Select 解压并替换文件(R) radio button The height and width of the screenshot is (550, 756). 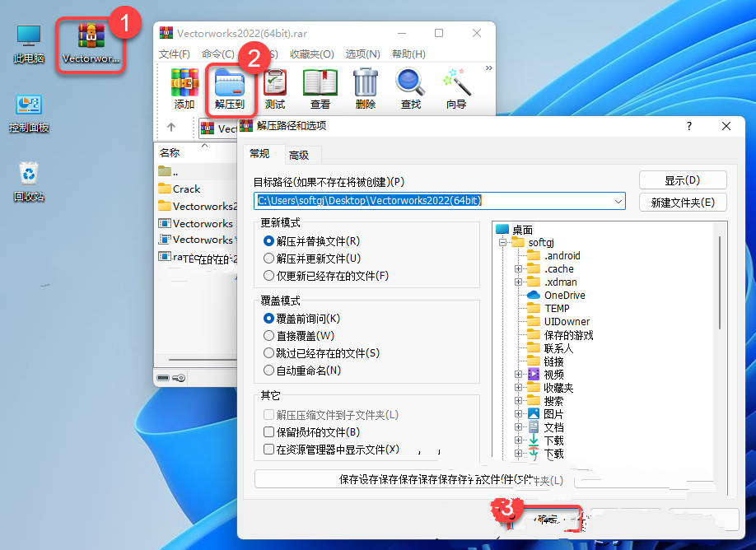pyautogui.click(x=268, y=241)
